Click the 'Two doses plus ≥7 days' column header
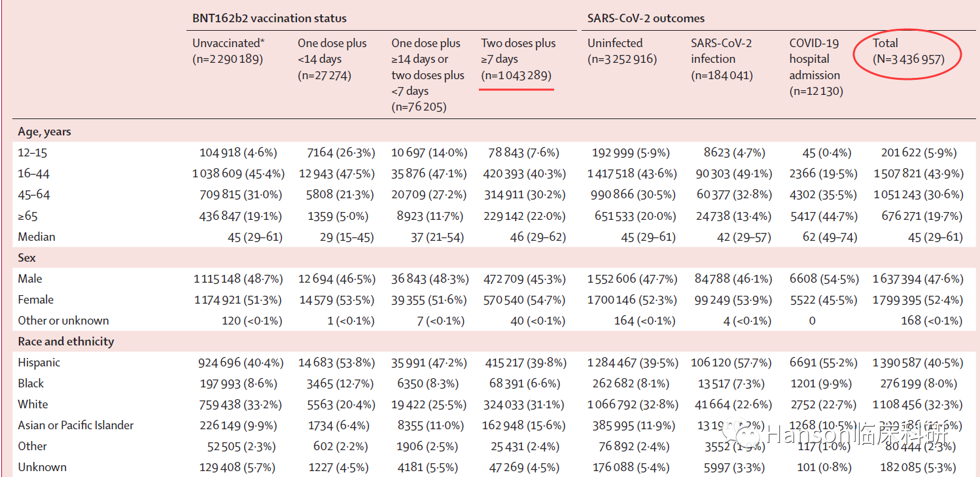The height and width of the screenshot is (477, 980). coord(518,59)
